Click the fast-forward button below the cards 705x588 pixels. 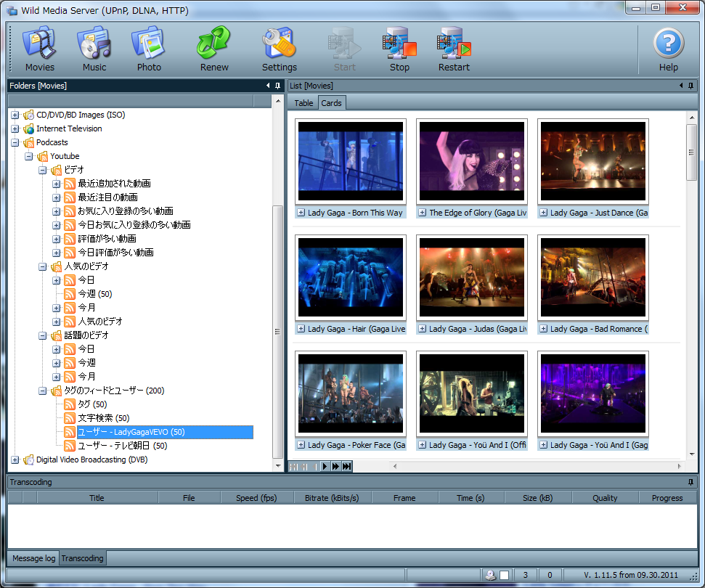[x=335, y=466]
